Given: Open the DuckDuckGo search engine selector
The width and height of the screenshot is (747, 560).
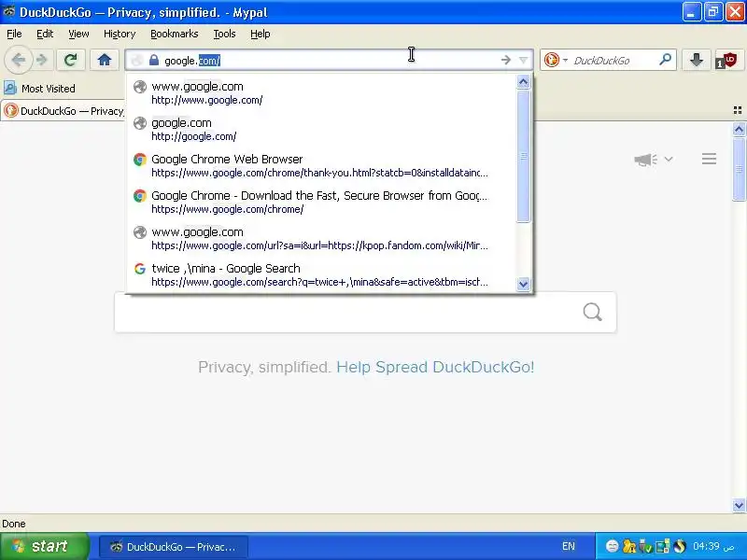Looking at the screenshot, I should click(556, 60).
